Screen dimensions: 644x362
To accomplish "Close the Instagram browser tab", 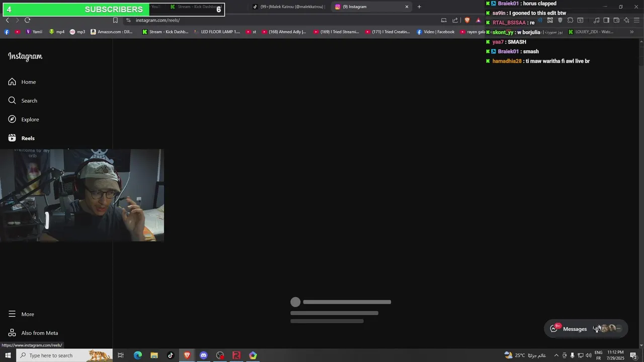I will click(407, 7).
